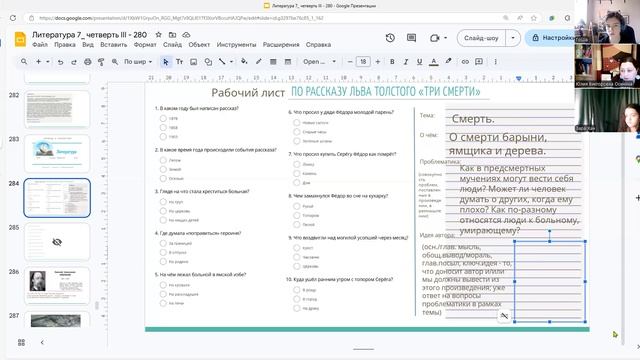Open the more options three-dot menu
Screen dimensions: 640x360
pyautogui.click(x=496, y=62)
